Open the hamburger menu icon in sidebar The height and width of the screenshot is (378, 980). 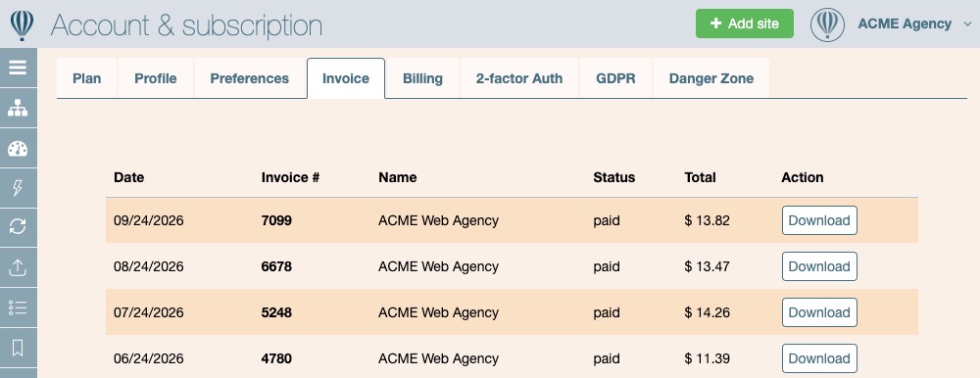pos(18,68)
